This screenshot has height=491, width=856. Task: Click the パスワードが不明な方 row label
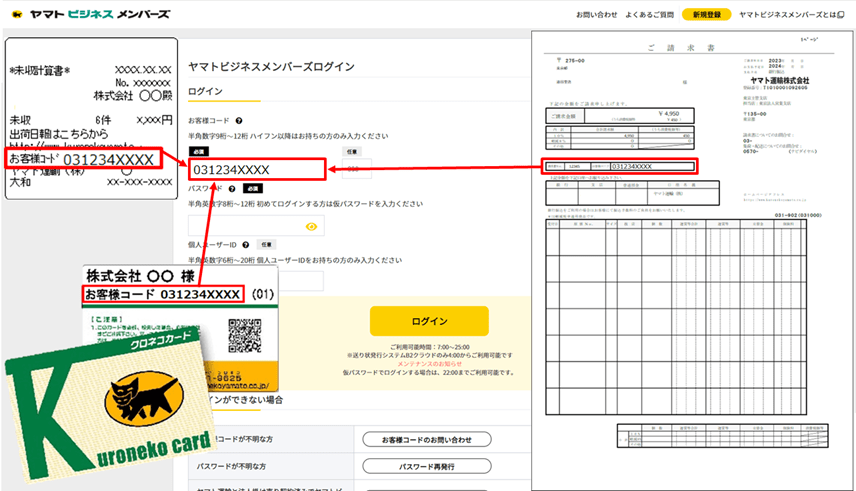231,467
